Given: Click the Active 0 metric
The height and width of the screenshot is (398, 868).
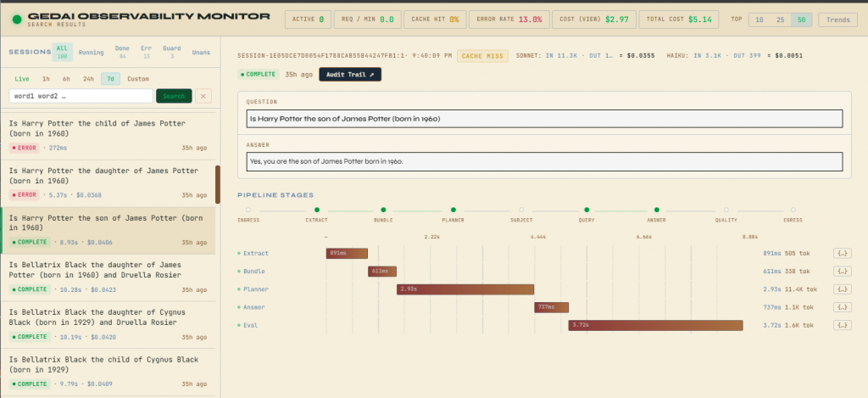Looking at the screenshot, I should 308,20.
